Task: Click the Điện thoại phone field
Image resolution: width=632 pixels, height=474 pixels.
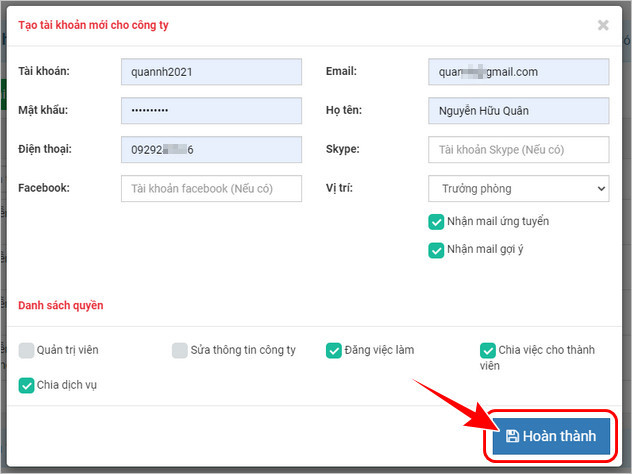Action: (211, 149)
